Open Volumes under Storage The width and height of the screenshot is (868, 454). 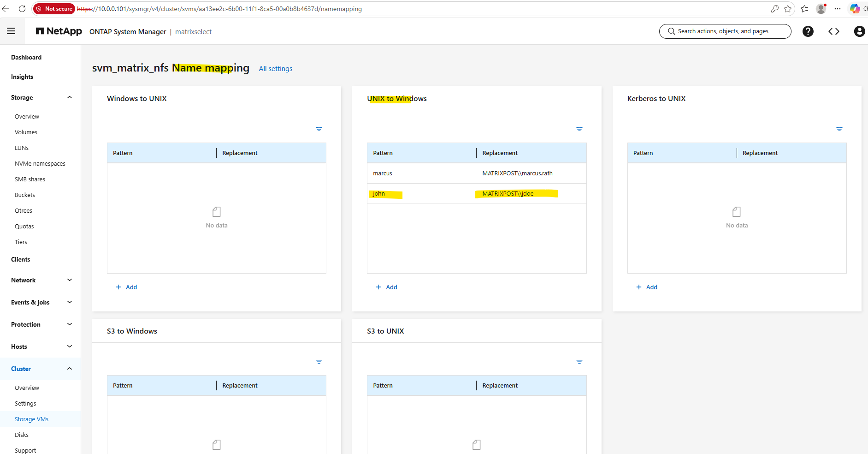tap(26, 132)
